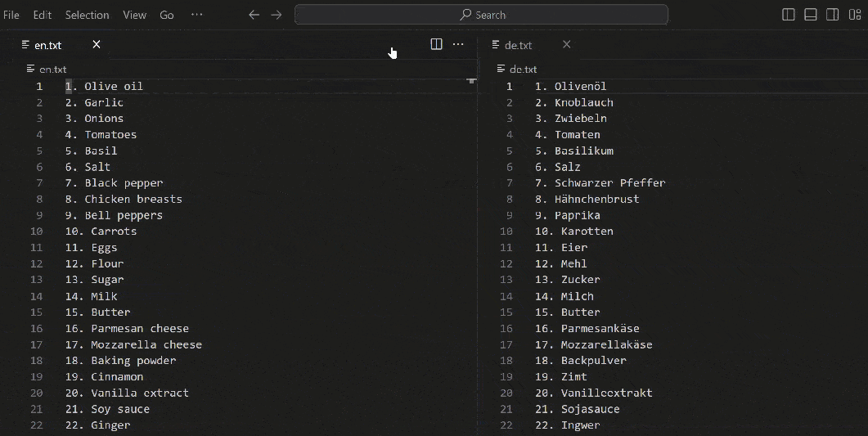Viewport: 868px width, 436px height.
Task: Open the View menu
Action: pos(134,15)
